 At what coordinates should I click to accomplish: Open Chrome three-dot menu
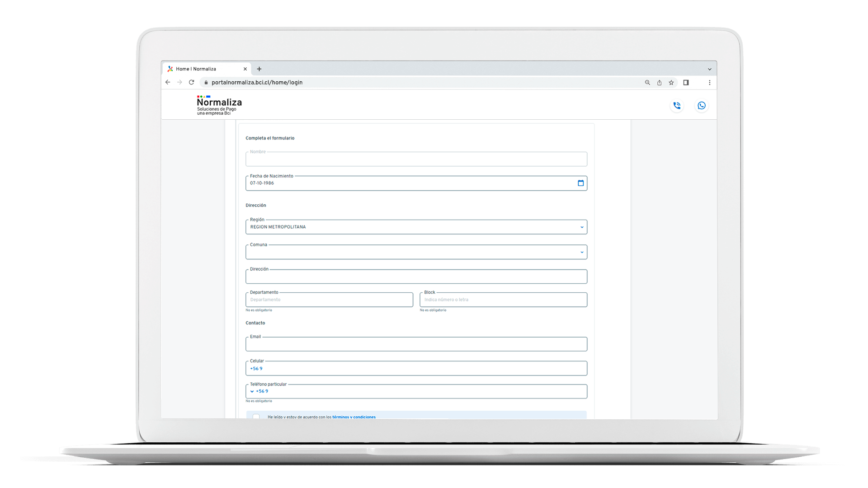[709, 83]
